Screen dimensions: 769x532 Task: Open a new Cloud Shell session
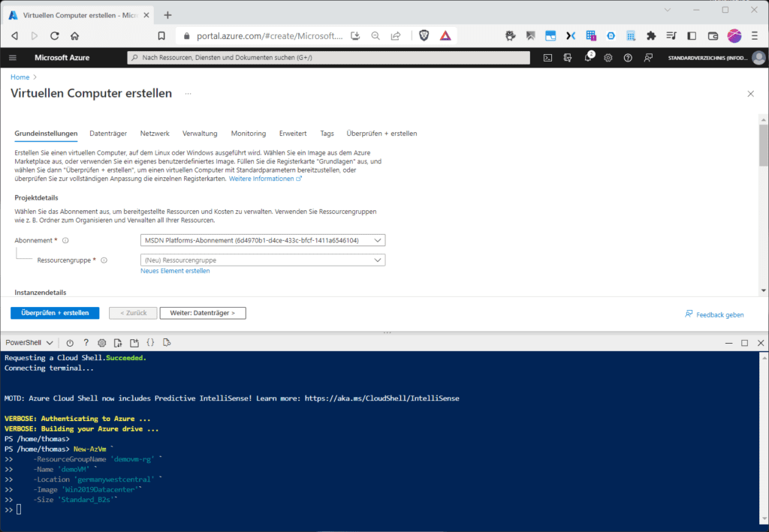click(x=134, y=343)
